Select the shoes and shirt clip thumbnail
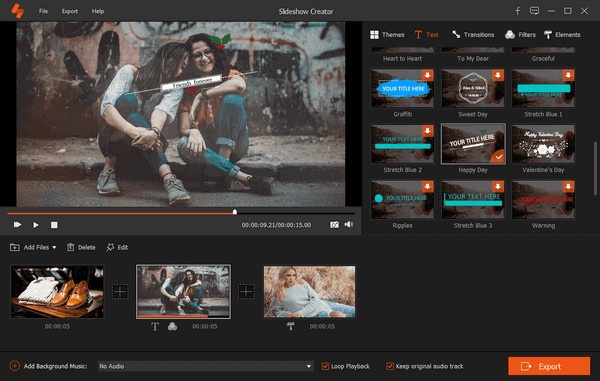Screen dimensions: 600x381 point(57,292)
